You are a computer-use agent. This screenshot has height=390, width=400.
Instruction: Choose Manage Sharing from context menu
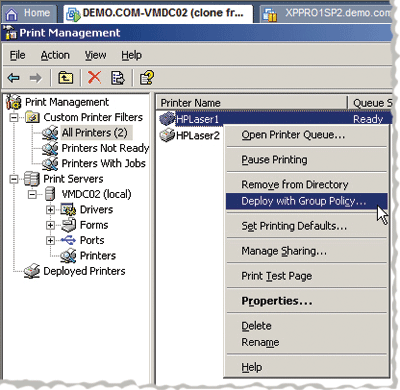coord(307,251)
